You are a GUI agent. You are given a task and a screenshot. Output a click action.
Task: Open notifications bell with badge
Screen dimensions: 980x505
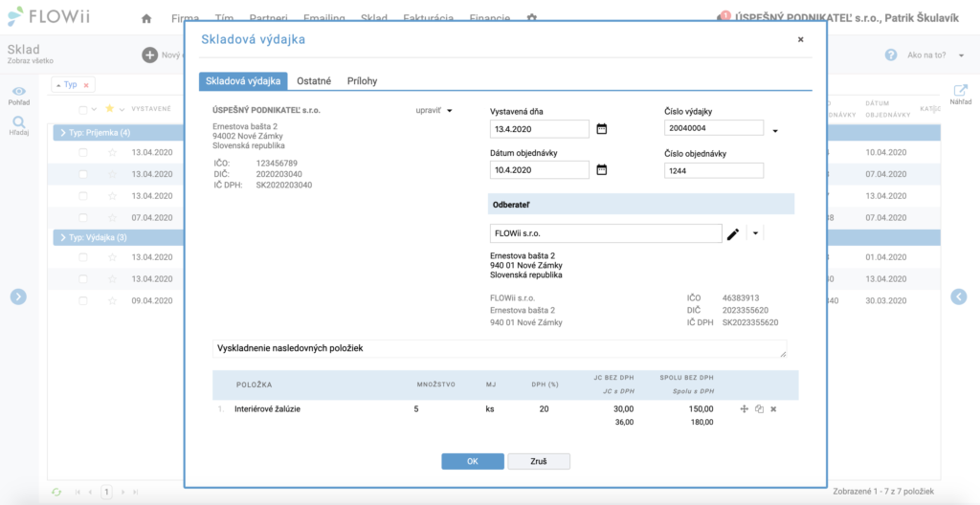(x=724, y=17)
